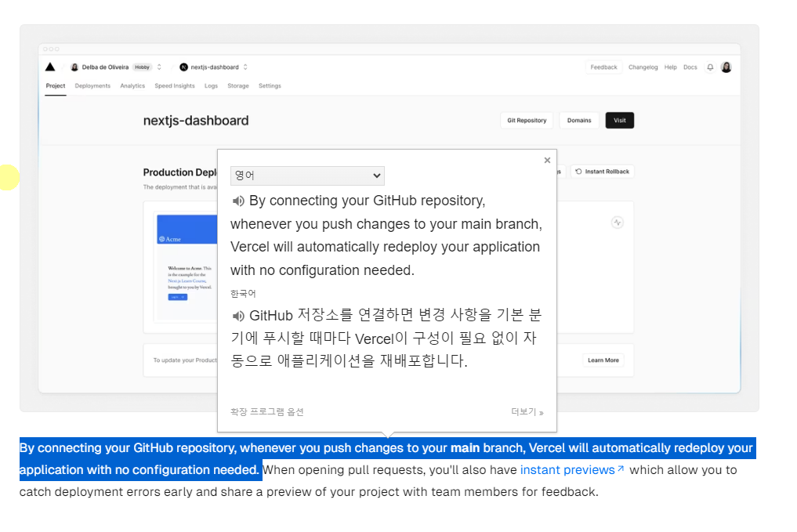Select the Storage tab
797x532 pixels.
pos(238,86)
